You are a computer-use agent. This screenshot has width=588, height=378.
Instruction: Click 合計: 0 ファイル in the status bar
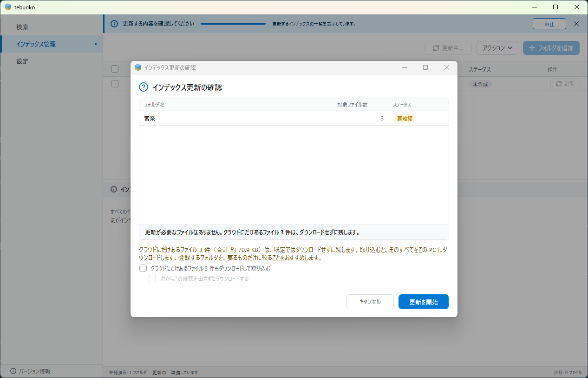click(568, 372)
